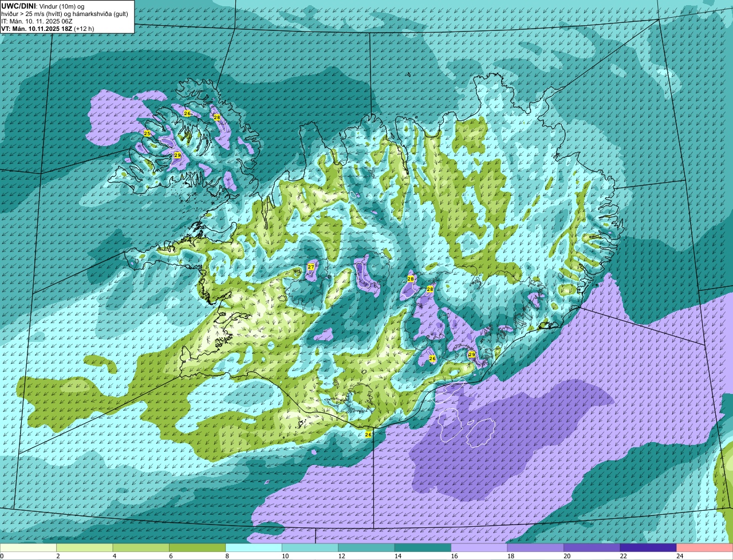
Task: Click the colorbar tick label 8
Action: point(227,556)
